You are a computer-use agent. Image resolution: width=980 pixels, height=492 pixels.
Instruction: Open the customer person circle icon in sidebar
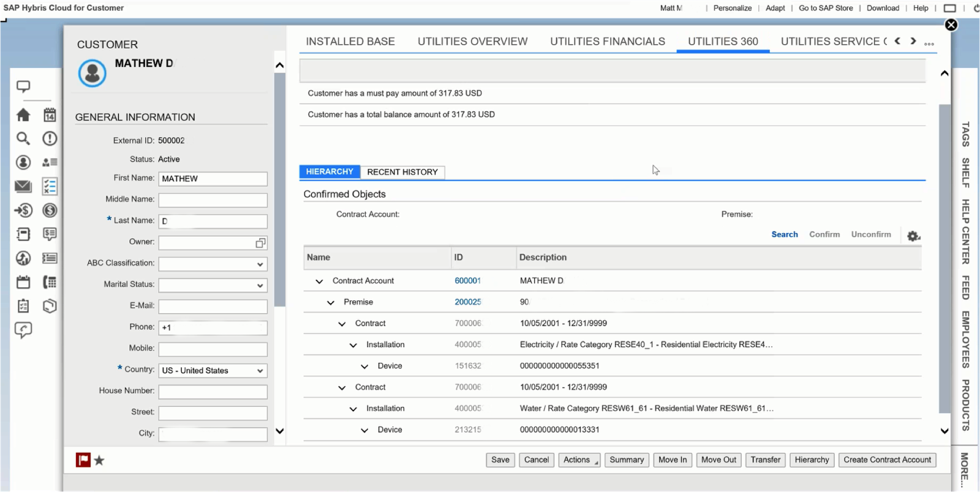[x=23, y=162]
